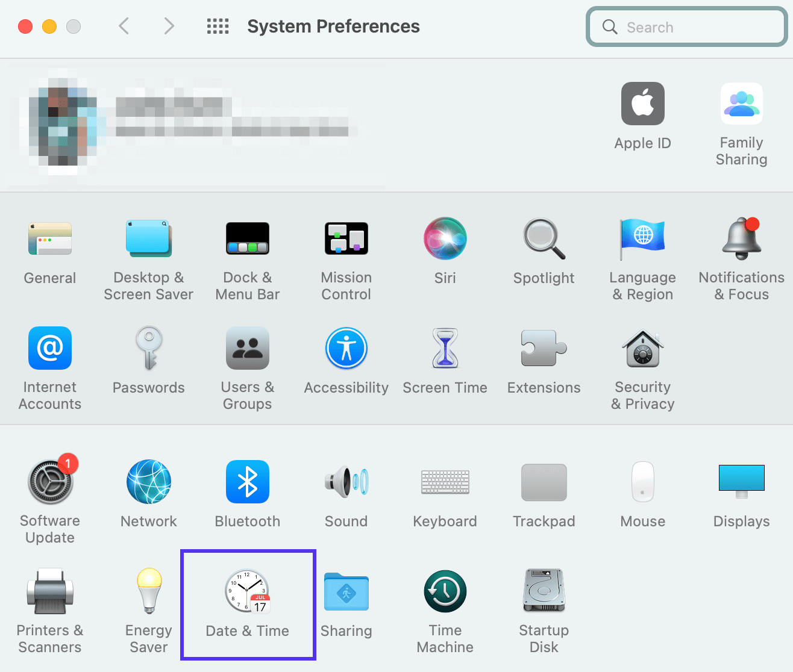Open Software Update with badge

pos(51,482)
